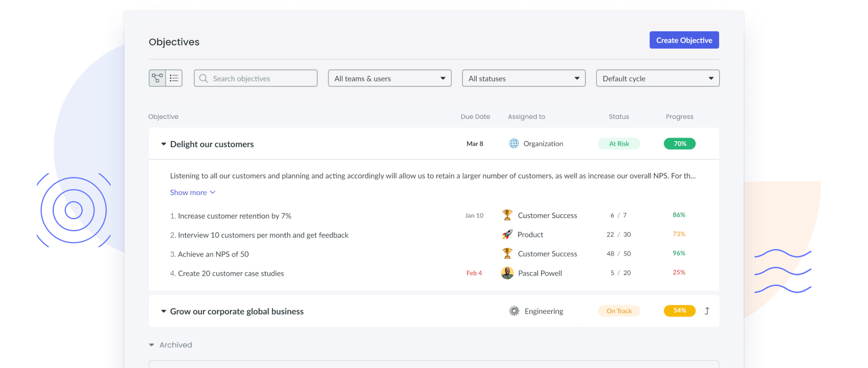The width and height of the screenshot is (868, 368).
Task: Switch to list view
Action: pos(174,78)
